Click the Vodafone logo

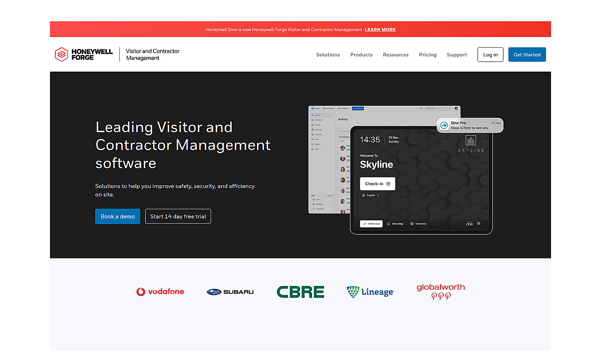click(x=160, y=291)
